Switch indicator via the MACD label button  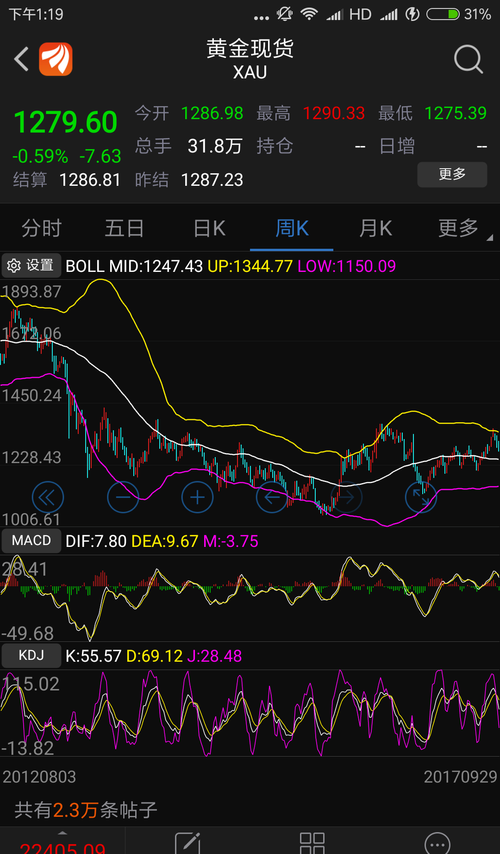point(31,541)
